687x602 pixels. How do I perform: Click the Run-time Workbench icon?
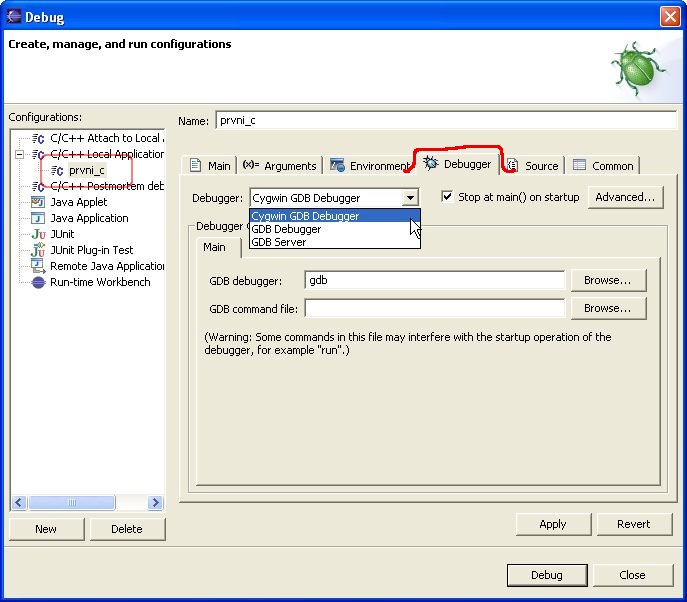[38, 282]
